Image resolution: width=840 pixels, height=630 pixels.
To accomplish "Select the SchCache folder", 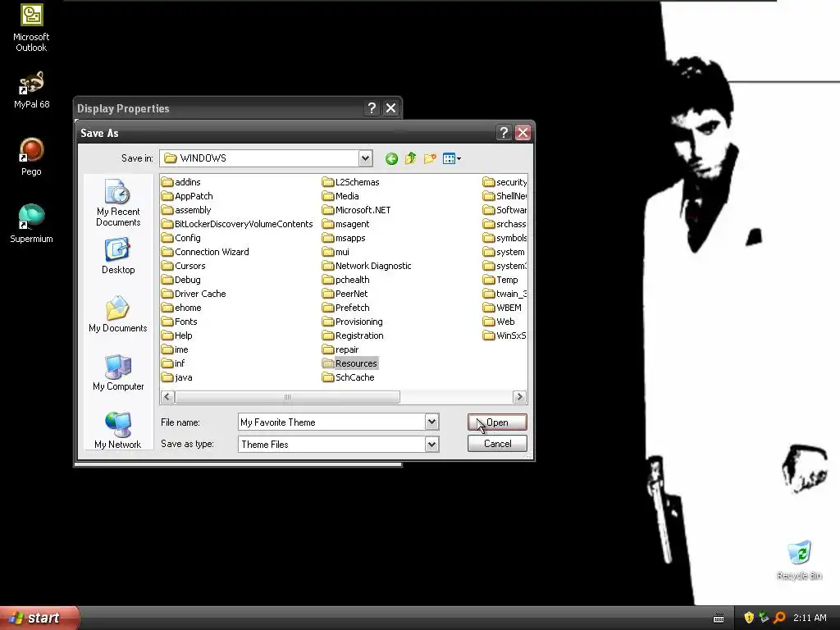I will point(349,377).
